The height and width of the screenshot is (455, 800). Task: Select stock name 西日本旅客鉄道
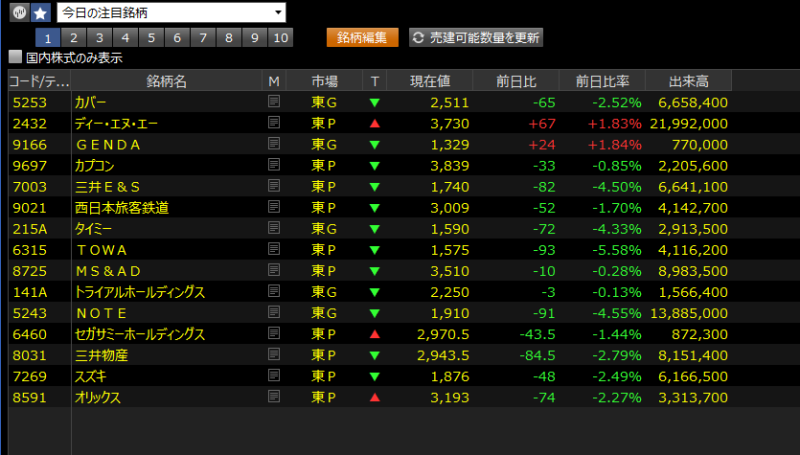click(121, 208)
